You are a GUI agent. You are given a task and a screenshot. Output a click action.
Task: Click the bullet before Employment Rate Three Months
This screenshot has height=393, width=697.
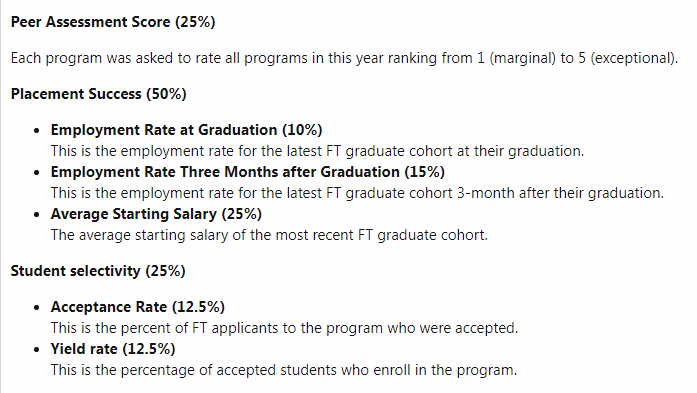[36, 172]
